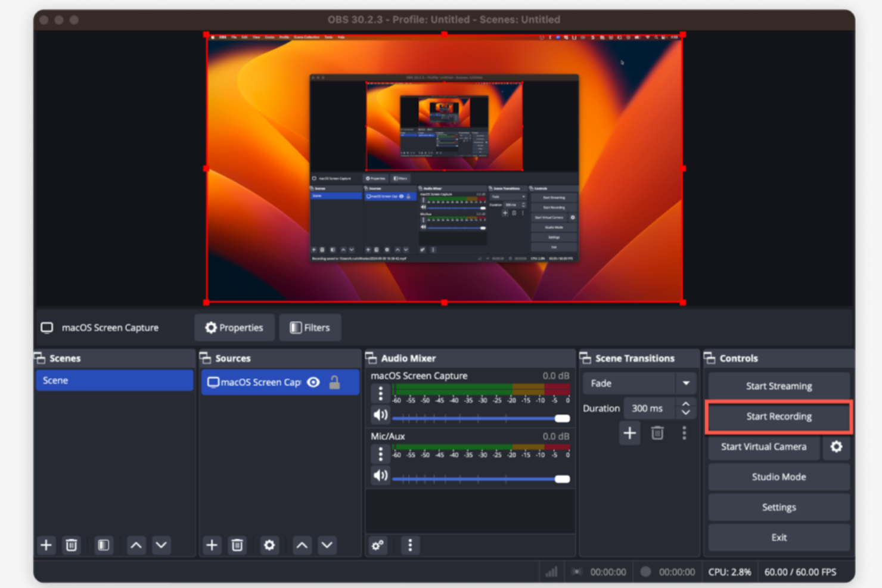Viewport: 882px width, 588px height.
Task: Open the macOS Screen Capture mixer options menu
Action: pyautogui.click(x=380, y=393)
